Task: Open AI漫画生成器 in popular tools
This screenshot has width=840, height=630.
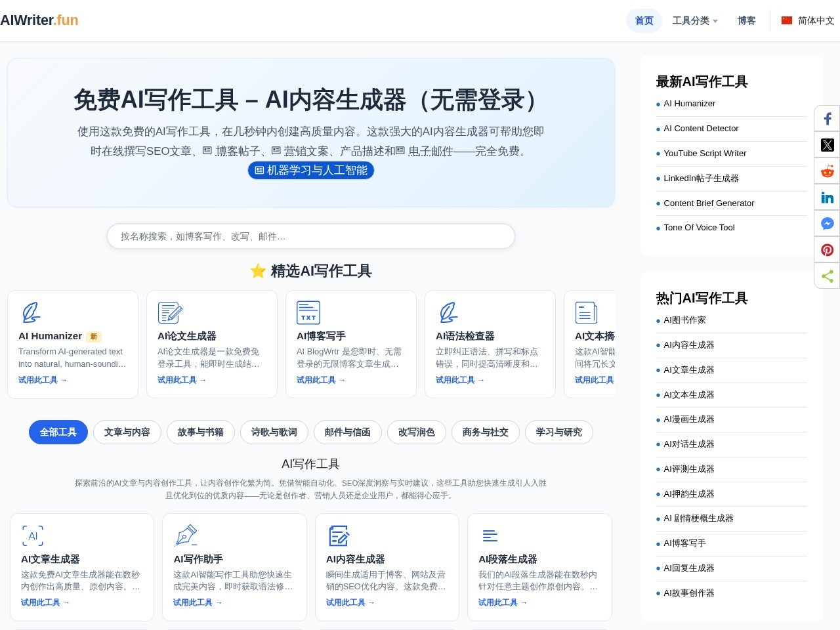Action: [x=688, y=419]
